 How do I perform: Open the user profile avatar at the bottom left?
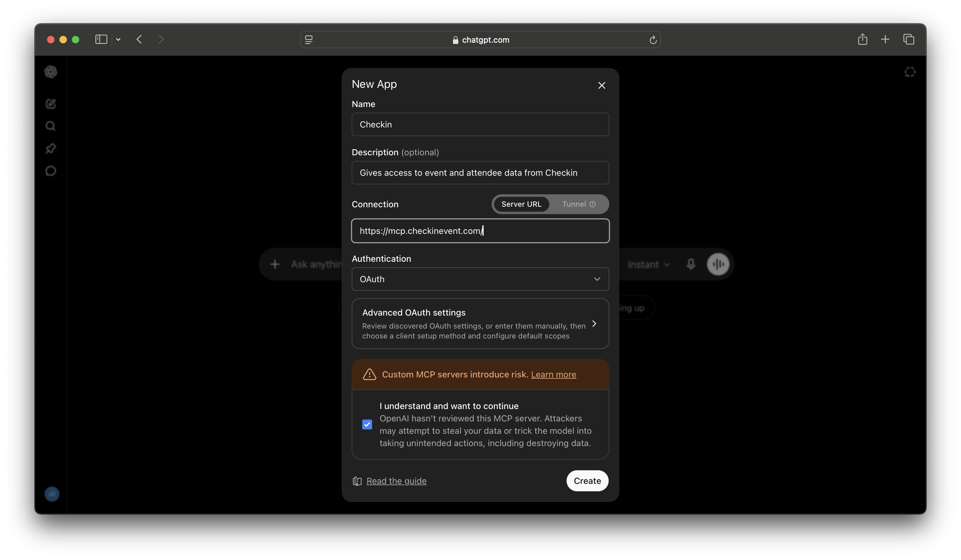coord(52,494)
